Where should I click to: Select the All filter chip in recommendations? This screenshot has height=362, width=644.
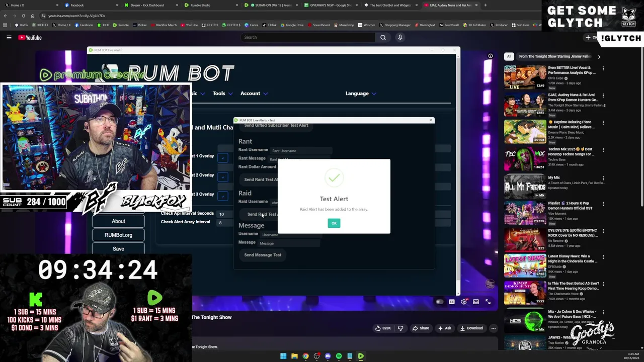click(x=509, y=56)
